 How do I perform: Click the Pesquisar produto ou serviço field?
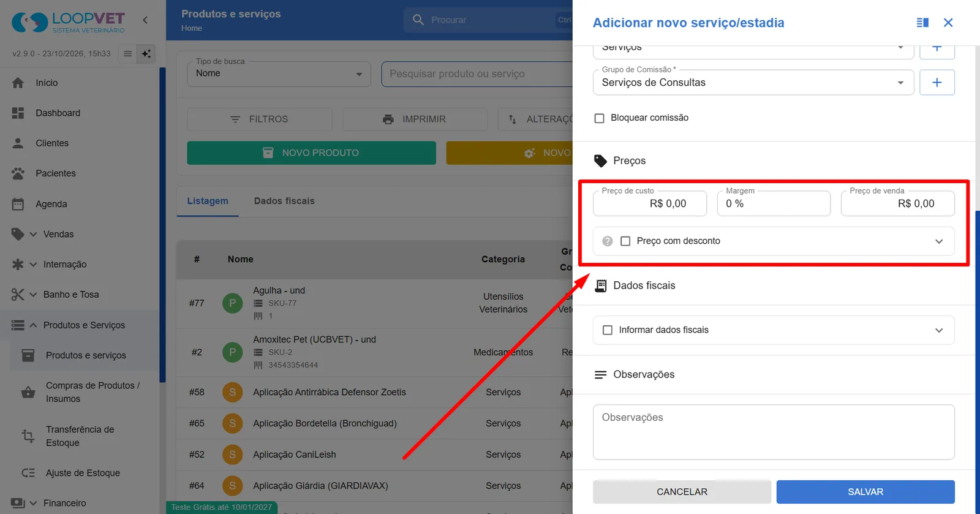pyautogui.click(x=477, y=74)
